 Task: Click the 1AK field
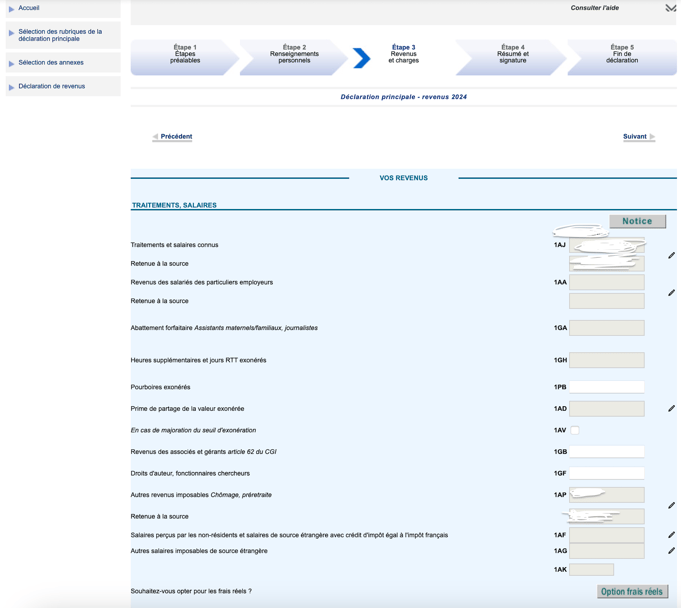pyautogui.click(x=592, y=569)
